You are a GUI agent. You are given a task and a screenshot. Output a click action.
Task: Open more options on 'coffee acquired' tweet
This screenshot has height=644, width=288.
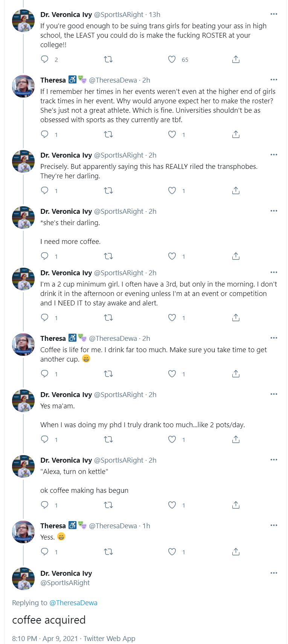274,573
